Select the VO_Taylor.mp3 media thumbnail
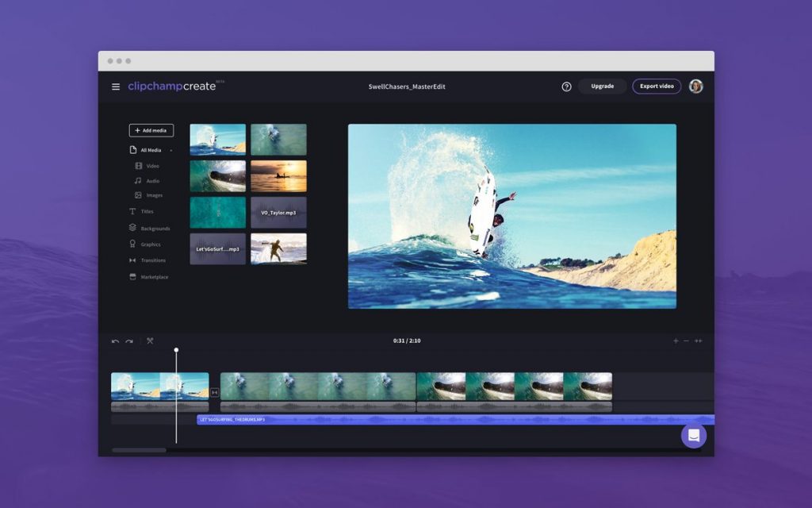Image resolution: width=812 pixels, height=508 pixels. 278,213
